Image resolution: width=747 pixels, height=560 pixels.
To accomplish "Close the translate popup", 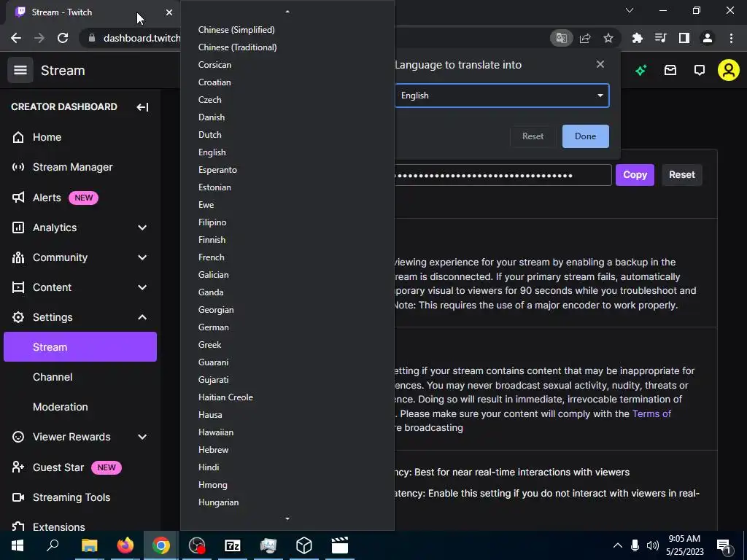I will (x=600, y=64).
